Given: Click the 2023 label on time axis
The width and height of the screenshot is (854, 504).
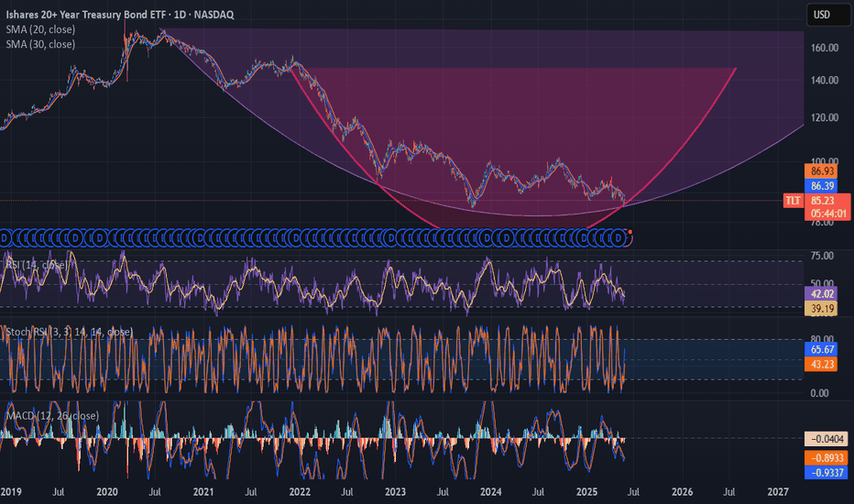Looking at the screenshot, I should tap(395, 491).
